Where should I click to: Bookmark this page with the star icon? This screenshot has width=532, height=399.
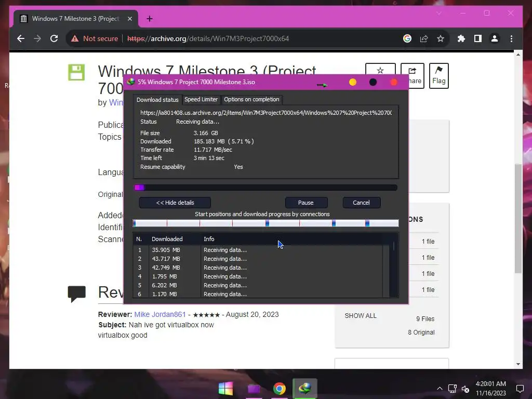pyautogui.click(x=441, y=38)
